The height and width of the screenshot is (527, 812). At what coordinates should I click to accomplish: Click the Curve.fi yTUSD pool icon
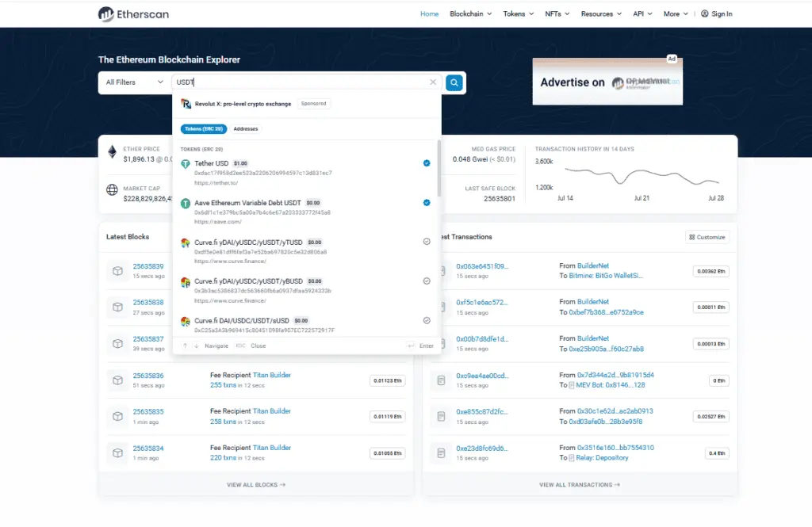click(186, 242)
